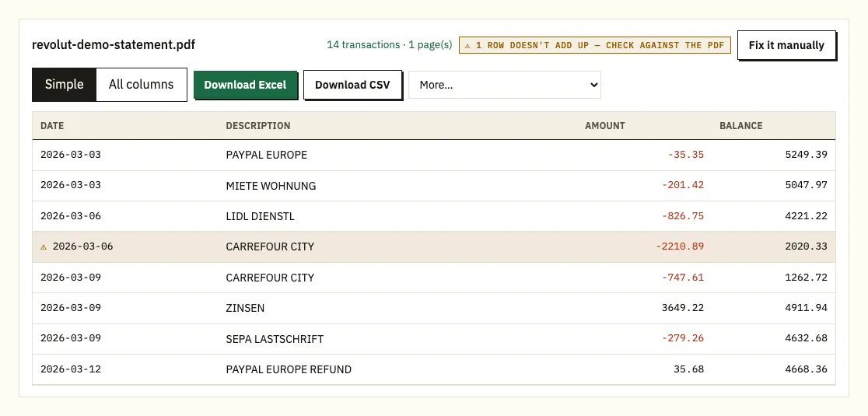Click the date in the SEPA LASTSCHRIFT row
868x416 pixels.
pos(71,338)
